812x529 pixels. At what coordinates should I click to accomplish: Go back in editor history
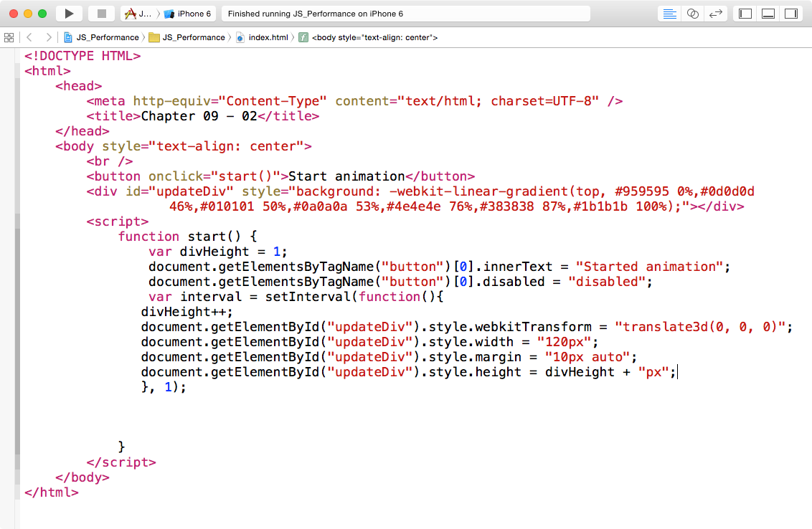click(x=29, y=37)
